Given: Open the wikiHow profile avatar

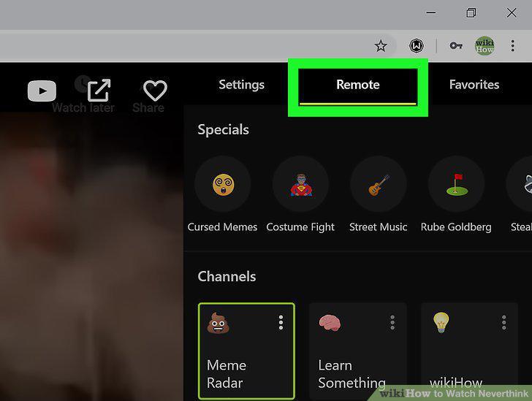Looking at the screenshot, I should click(x=484, y=46).
